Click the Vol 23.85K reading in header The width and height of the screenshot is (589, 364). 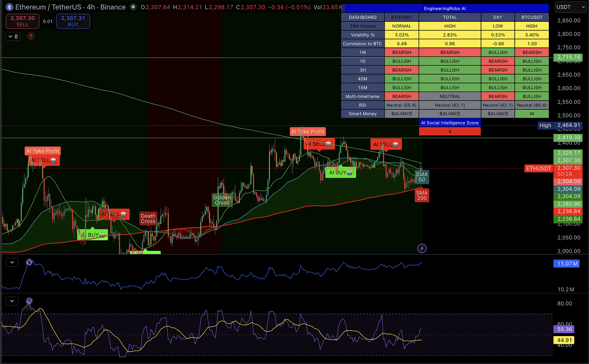pyautogui.click(x=328, y=7)
